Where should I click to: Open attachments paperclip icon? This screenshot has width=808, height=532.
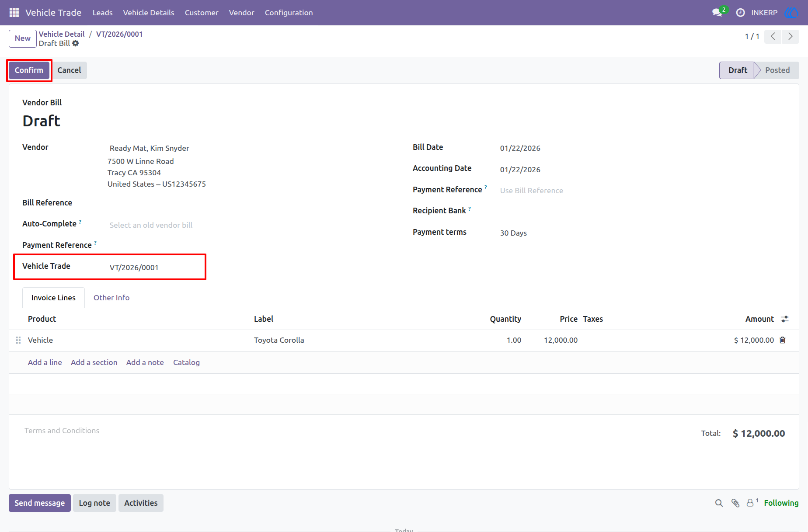pyautogui.click(x=735, y=503)
